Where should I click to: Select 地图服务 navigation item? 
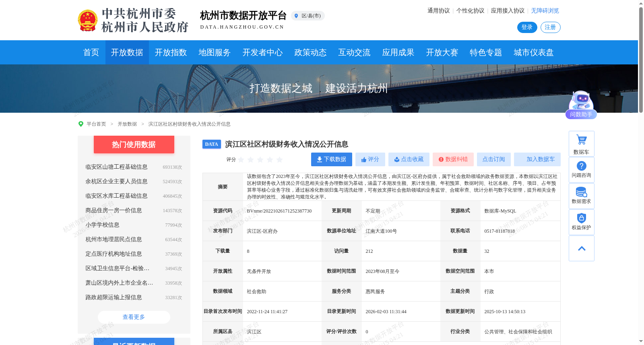point(215,52)
